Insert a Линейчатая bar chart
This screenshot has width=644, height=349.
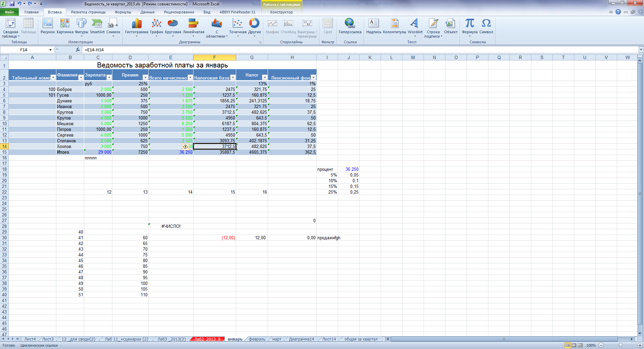pyautogui.click(x=193, y=28)
